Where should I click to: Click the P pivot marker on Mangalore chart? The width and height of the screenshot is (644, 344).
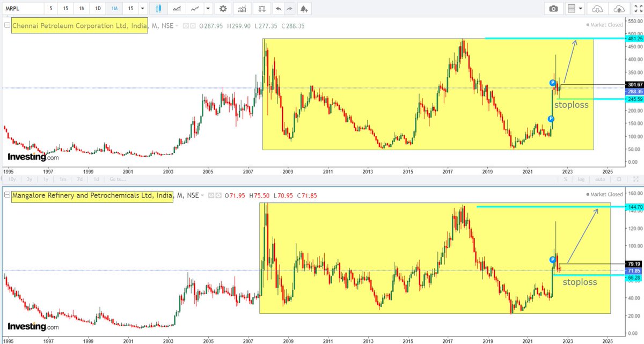(552, 260)
